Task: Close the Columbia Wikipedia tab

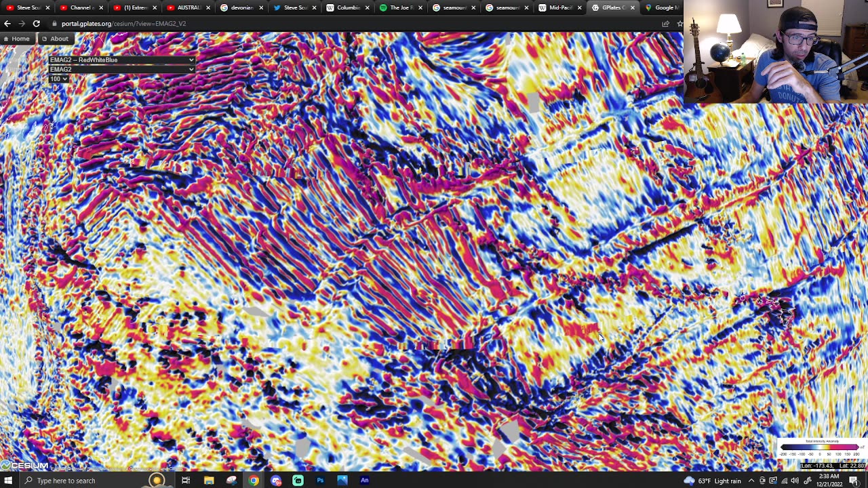Action: (x=367, y=7)
